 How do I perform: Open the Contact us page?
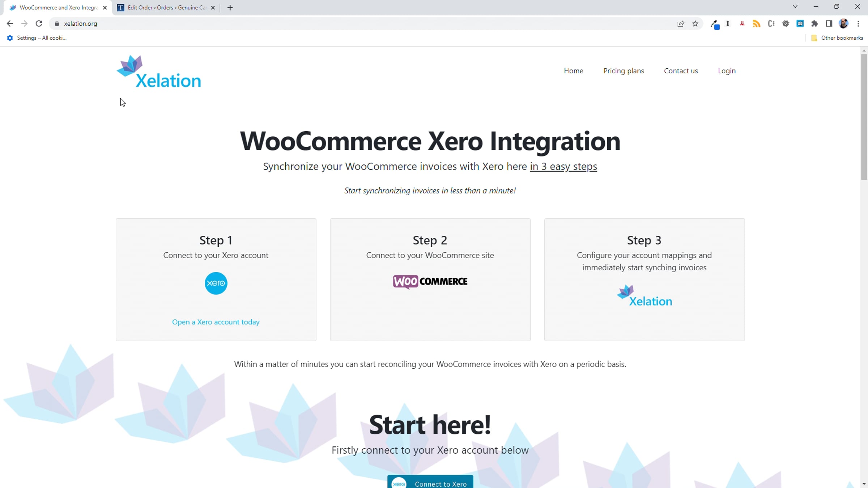click(681, 71)
